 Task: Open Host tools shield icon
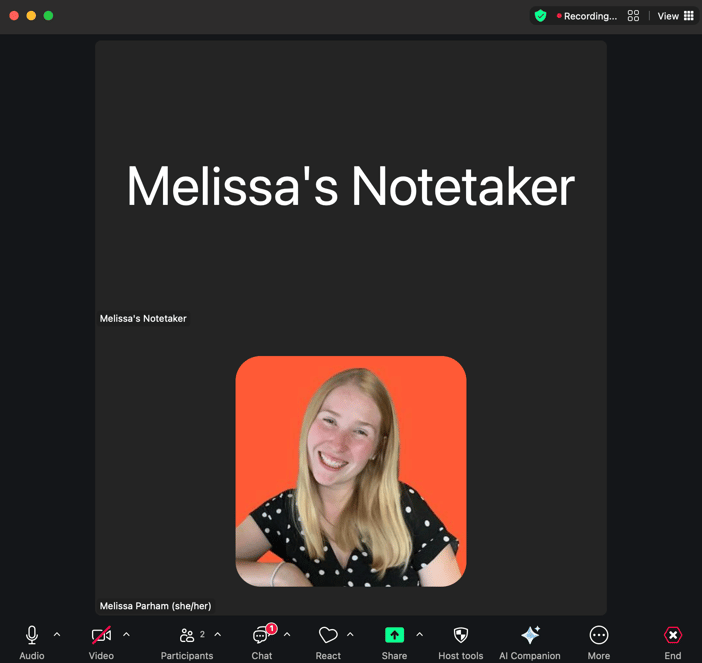click(460, 636)
